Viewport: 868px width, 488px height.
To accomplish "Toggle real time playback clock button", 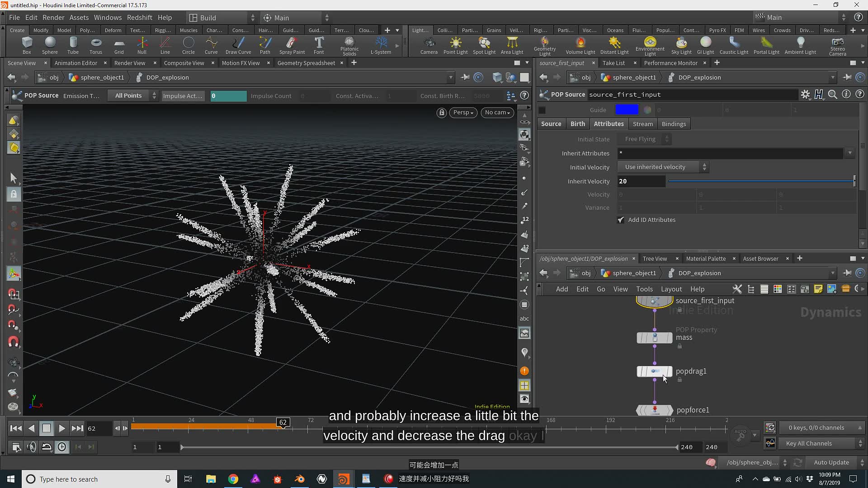I will tap(62, 447).
